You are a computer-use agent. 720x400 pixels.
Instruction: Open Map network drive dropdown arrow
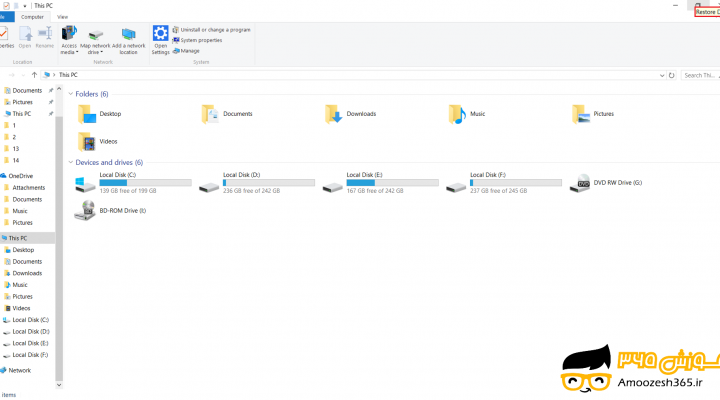[101, 52]
